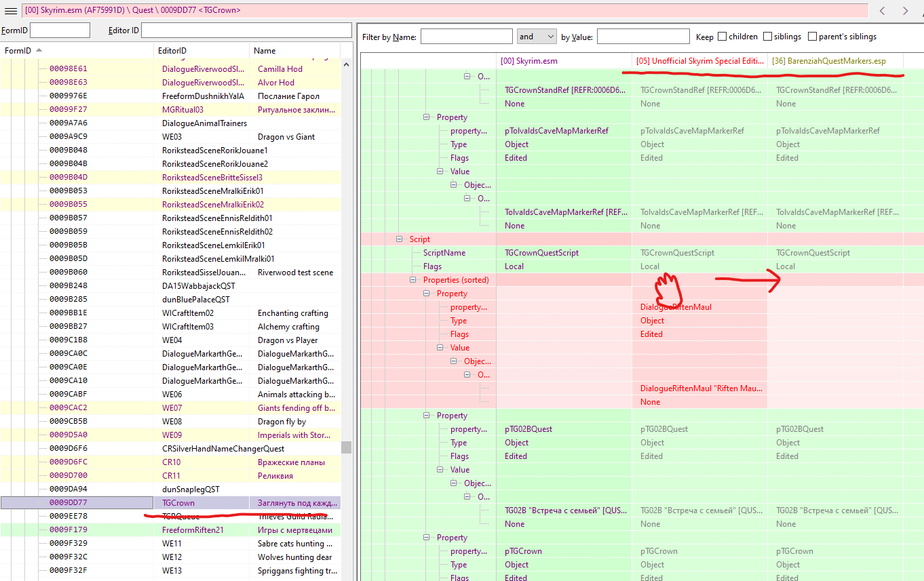The height and width of the screenshot is (581, 924).
Task: Focus the Editor ID search field
Action: [247, 31]
